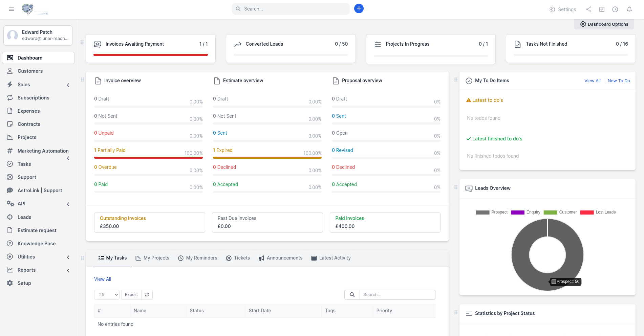Click the Dashboard sidebar icon
The image size is (644, 336).
(x=10, y=58)
